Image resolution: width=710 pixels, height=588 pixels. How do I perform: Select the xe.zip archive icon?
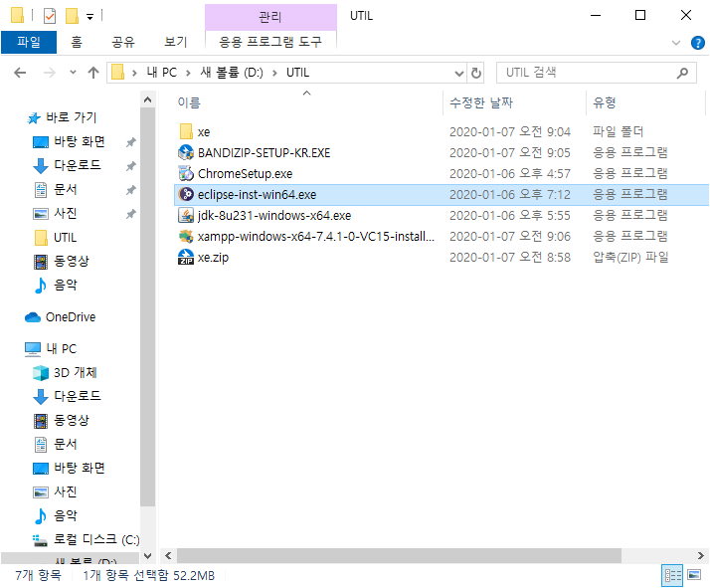tap(186, 257)
